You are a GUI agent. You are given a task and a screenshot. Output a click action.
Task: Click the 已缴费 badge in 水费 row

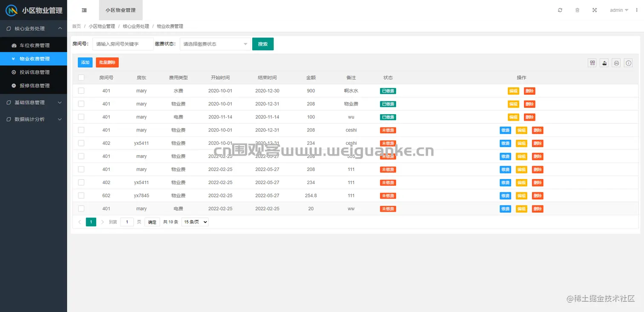tap(388, 91)
